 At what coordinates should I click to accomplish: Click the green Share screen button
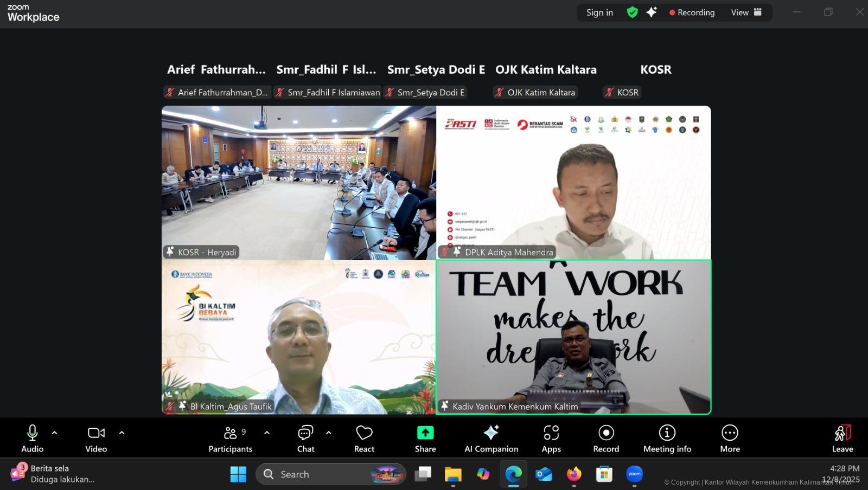425,439
